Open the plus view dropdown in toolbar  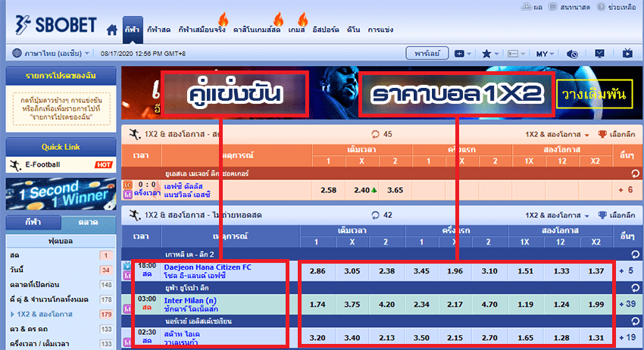(x=463, y=54)
